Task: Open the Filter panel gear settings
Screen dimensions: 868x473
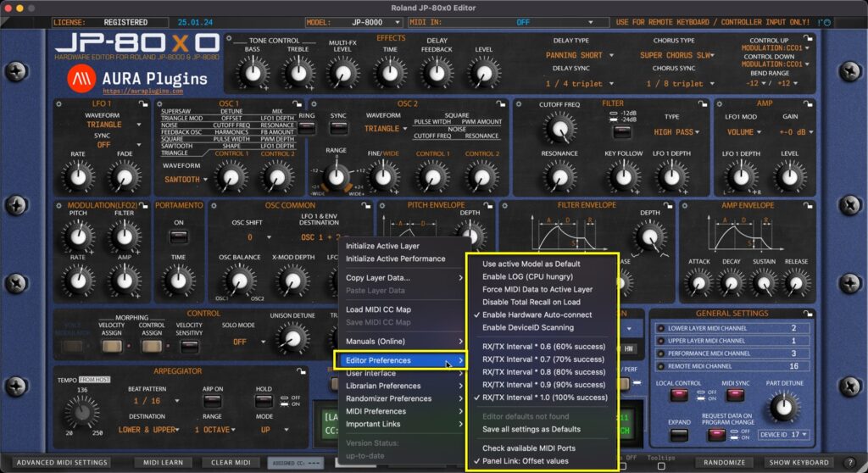Action: (x=519, y=103)
